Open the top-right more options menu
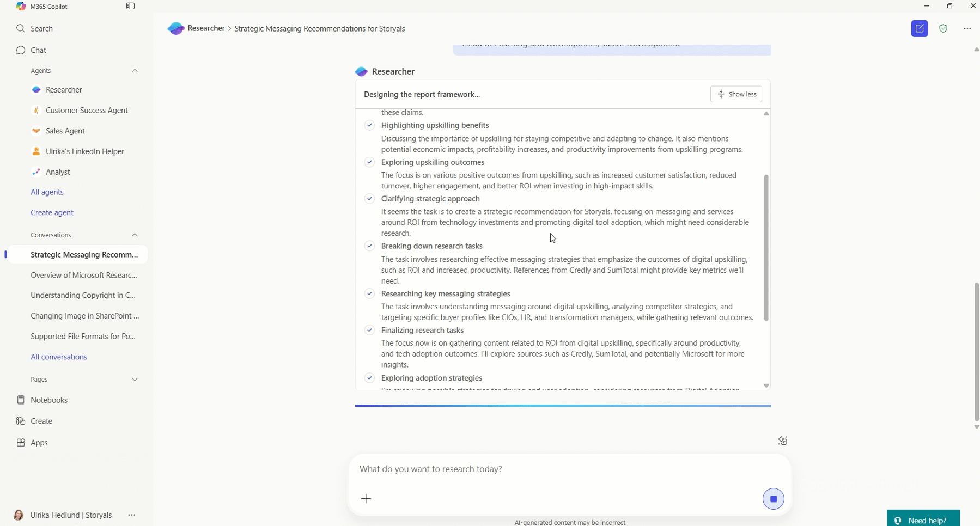The image size is (980, 526). [x=967, y=29]
